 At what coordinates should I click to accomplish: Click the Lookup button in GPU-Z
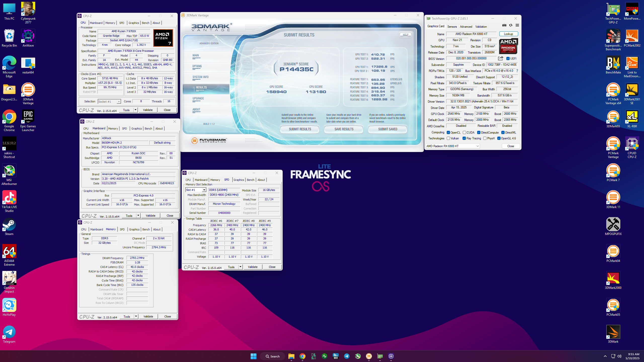tap(508, 34)
